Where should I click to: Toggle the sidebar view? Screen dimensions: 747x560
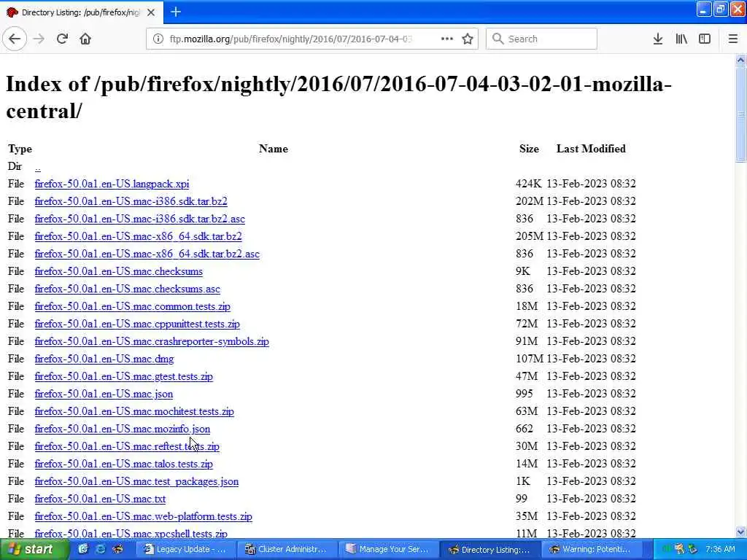point(705,39)
